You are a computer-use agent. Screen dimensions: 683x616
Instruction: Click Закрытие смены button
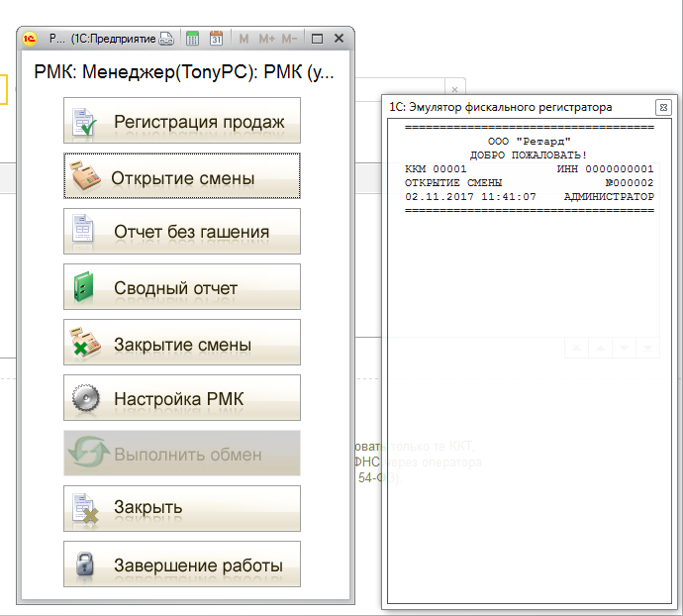(x=182, y=343)
